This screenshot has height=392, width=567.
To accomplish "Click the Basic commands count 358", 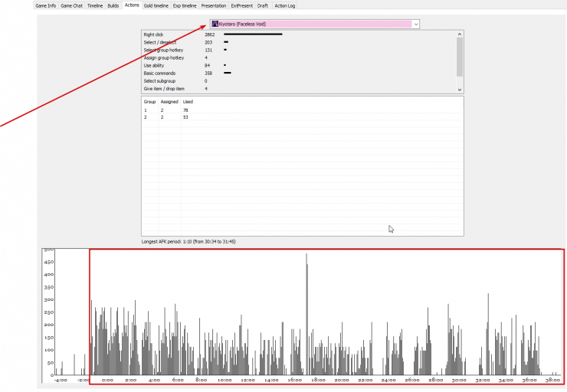I will coord(208,73).
